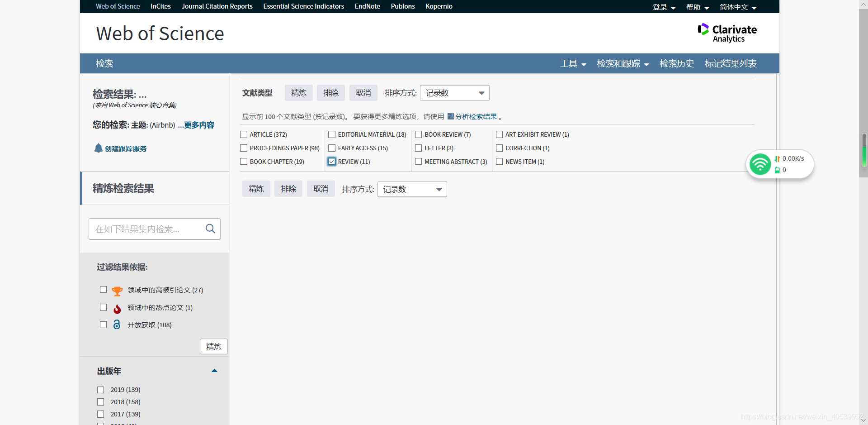The height and width of the screenshot is (425, 868).
Task: Open Kopernio in the top navigation
Action: 439,6
